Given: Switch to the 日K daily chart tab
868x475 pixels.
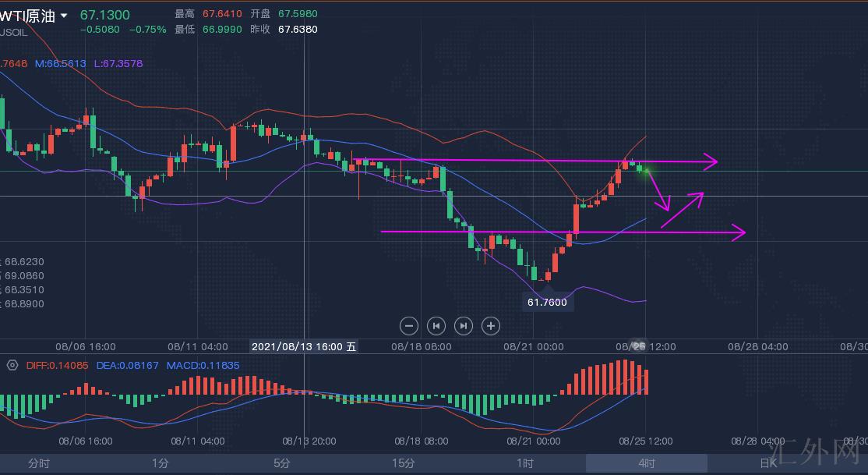Looking at the screenshot, I should (x=768, y=463).
